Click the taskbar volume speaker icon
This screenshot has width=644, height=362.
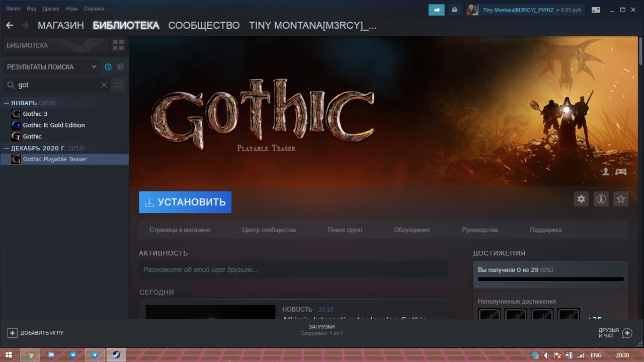pos(546,355)
